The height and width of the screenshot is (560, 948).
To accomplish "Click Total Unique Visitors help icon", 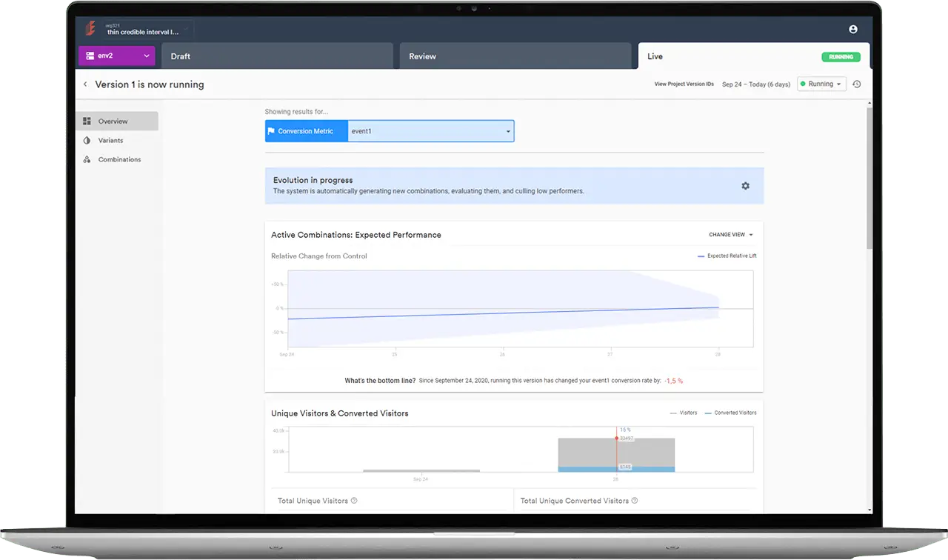I will (354, 501).
